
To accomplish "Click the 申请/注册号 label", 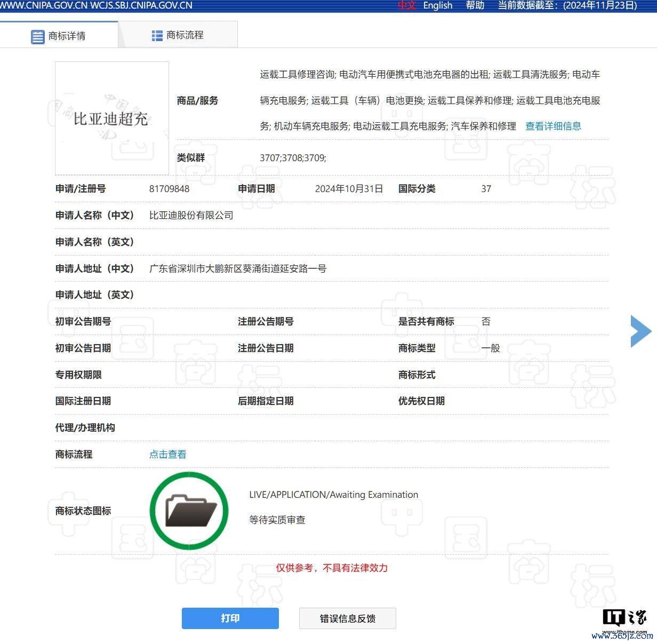I will click(81, 189).
